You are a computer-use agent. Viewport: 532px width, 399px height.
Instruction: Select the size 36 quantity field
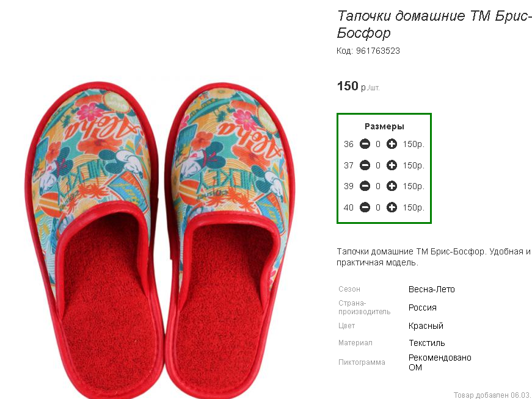coord(378,145)
